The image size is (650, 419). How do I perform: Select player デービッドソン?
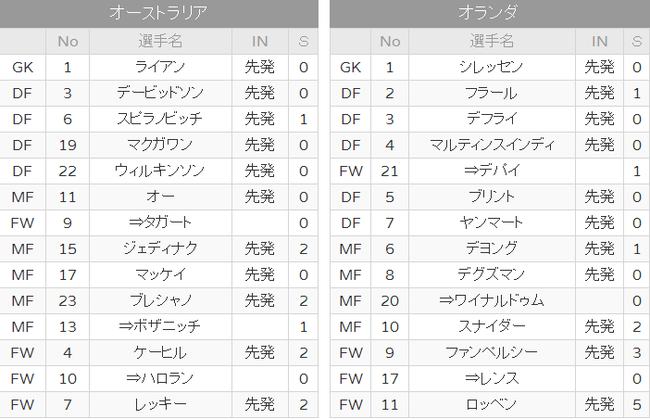point(160,93)
